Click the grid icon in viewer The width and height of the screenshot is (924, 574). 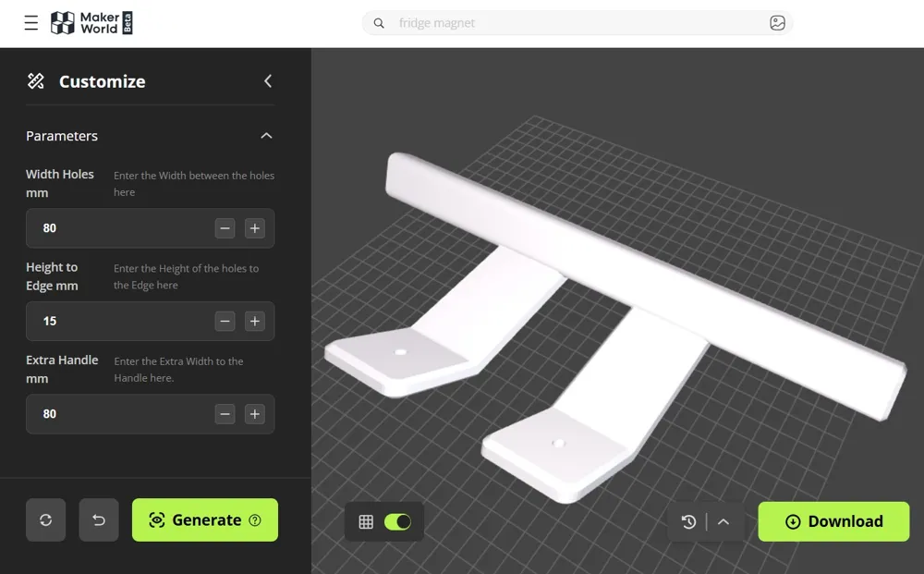tap(366, 521)
